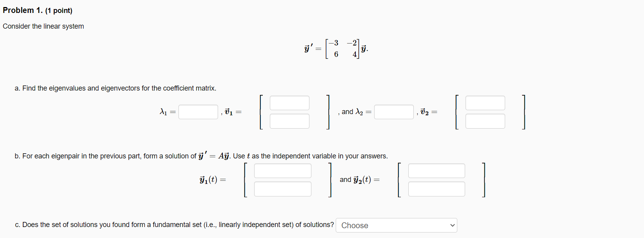Image resolution: width=644 pixels, height=238 pixels.
Task: Focus the bottom entry of solution y1(t)
Action: [x=282, y=189]
